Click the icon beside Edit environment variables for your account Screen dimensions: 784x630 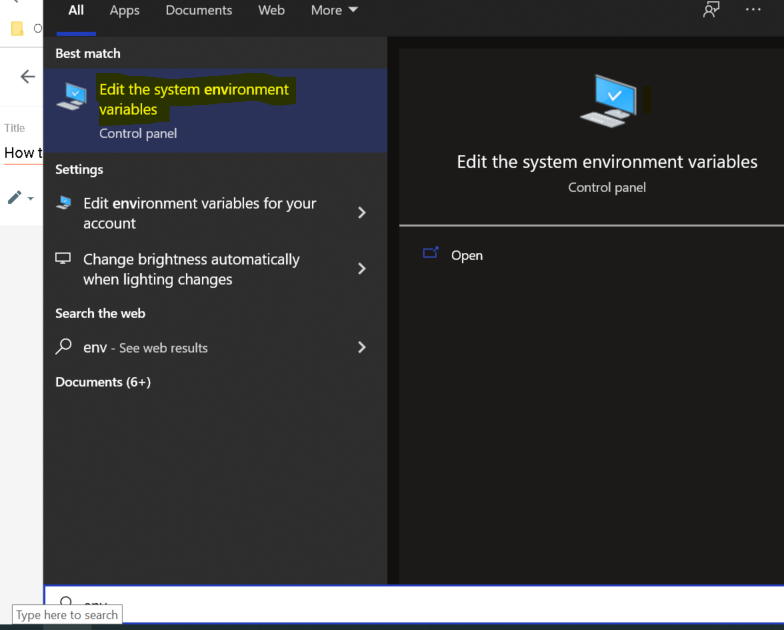click(64, 202)
